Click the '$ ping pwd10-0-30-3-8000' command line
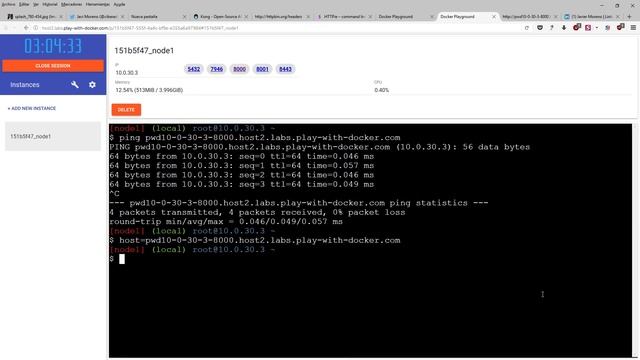The height and width of the screenshot is (360, 640). pyautogui.click(x=255, y=138)
